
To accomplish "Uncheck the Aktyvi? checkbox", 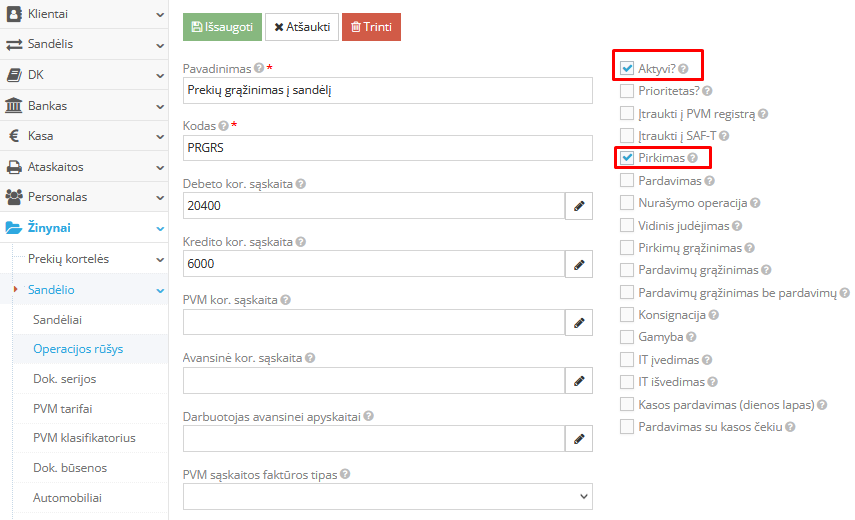I will coord(627,69).
